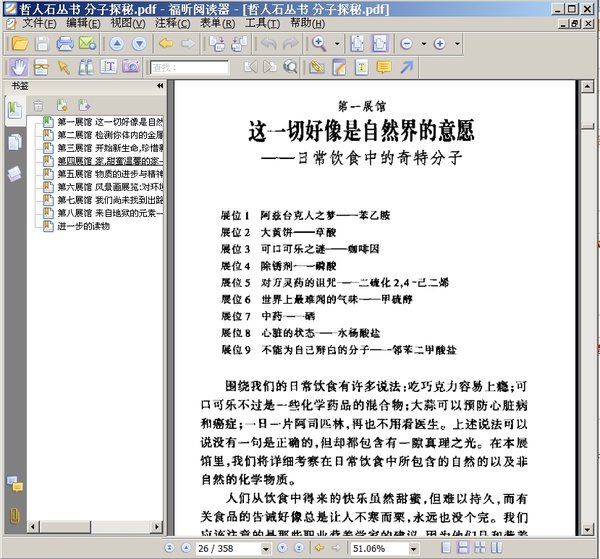Open a file with the folder icon
This screenshot has width=600, height=559.
click(20, 44)
